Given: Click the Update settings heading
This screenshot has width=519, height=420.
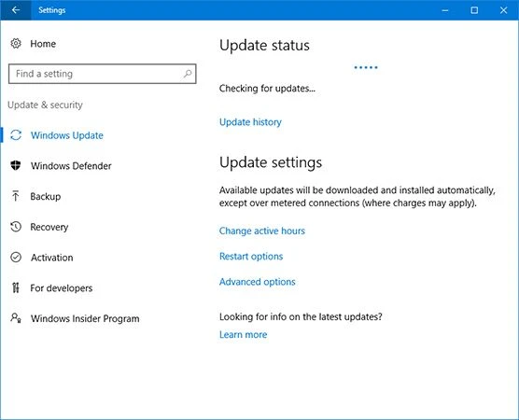Looking at the screenshot, I should [x=271, y=162].
